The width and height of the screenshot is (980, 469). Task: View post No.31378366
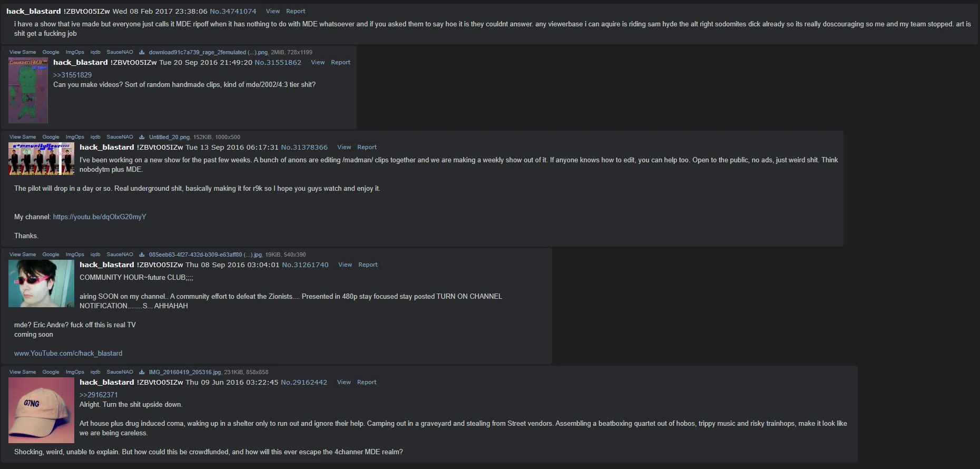pos(344,148)
